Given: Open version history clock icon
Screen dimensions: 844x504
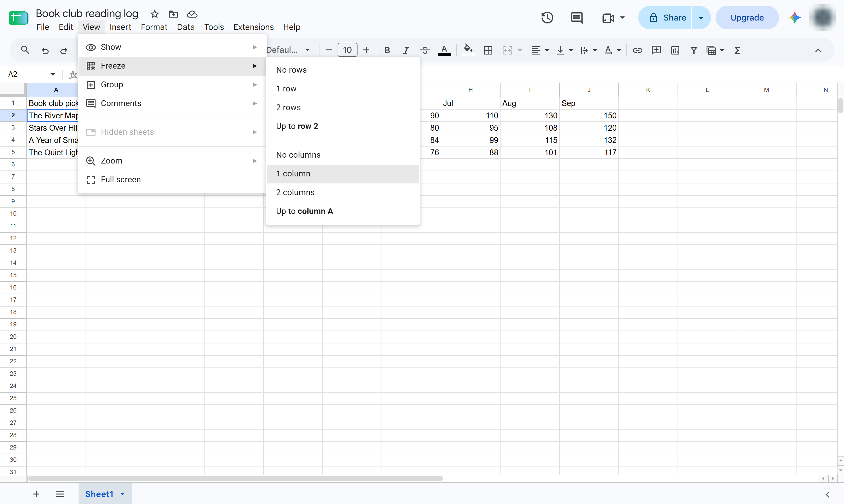Looking at the screenshot, I should click(547, 18).
